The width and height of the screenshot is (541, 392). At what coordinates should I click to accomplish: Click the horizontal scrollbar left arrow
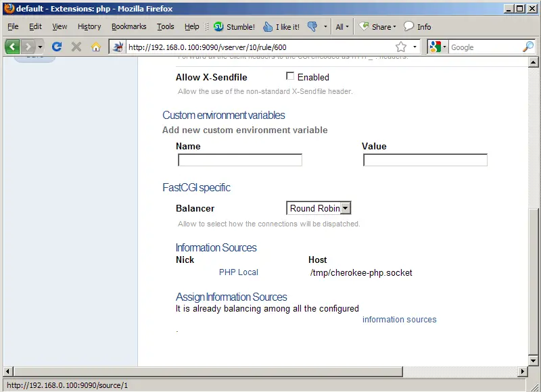(x=8, y=371)
